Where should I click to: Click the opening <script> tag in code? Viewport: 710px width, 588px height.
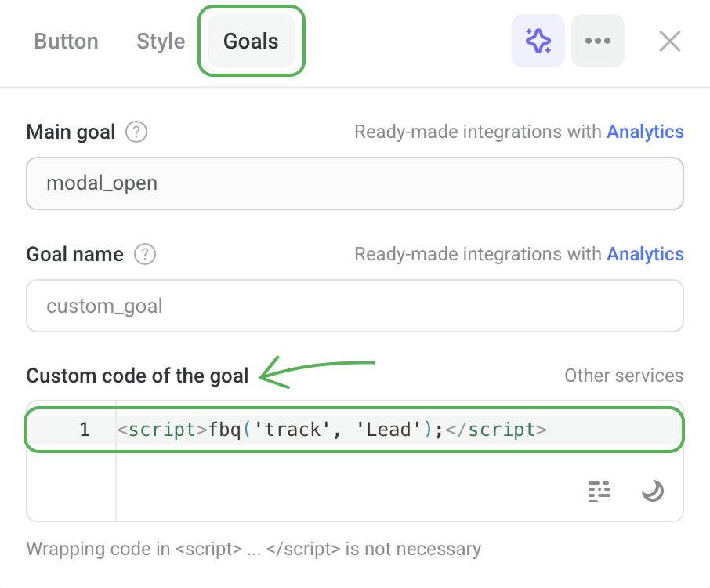tap(162, 430)
